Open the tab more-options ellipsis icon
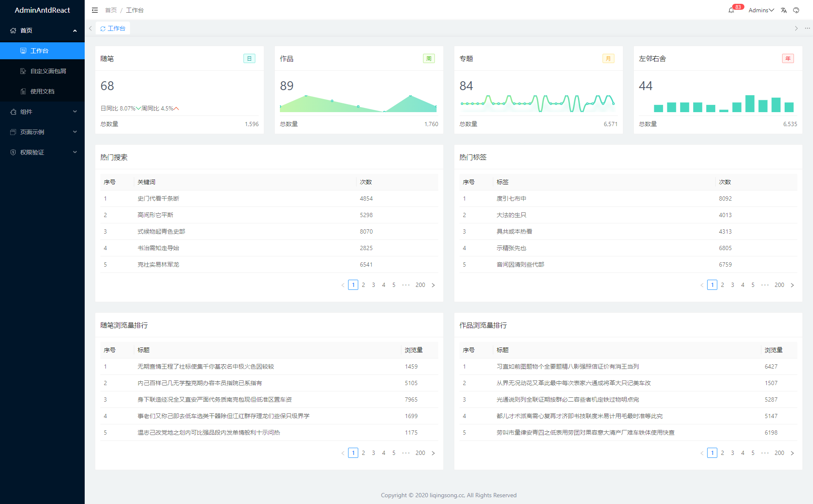This screenshot has width=813, height=504. (807, 28)
